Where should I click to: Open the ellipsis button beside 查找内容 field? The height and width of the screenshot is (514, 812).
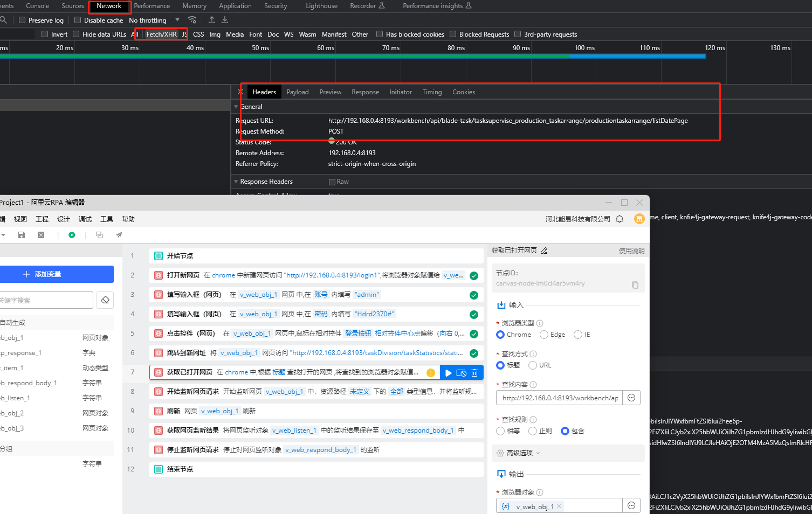(x=631, y=398)
